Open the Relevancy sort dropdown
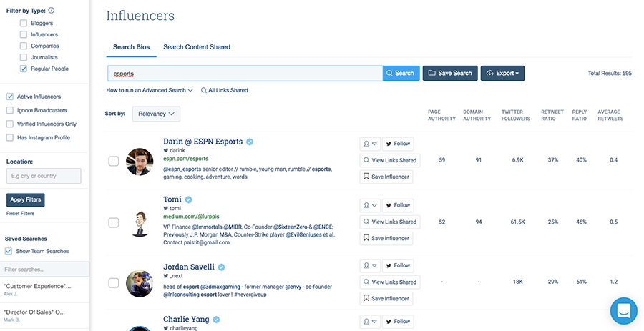 (x=156, y=114)
